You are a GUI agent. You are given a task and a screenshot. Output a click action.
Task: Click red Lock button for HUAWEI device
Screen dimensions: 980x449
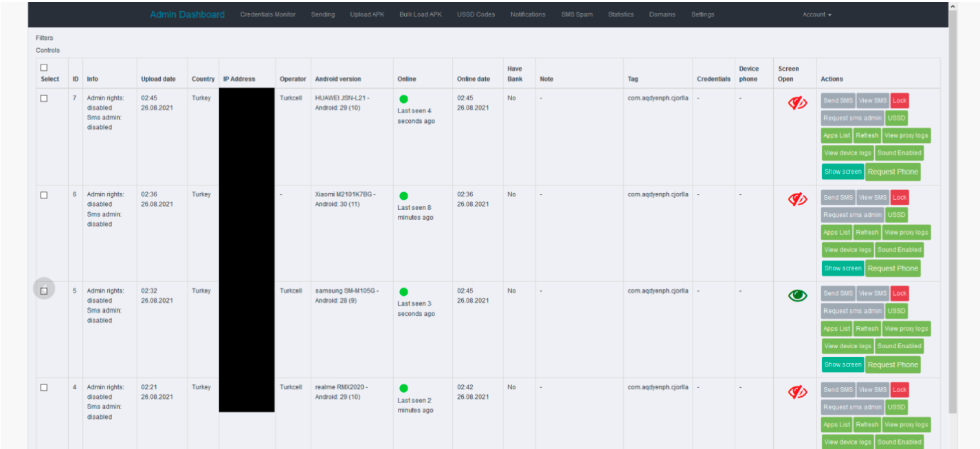(x=900, y=101)
